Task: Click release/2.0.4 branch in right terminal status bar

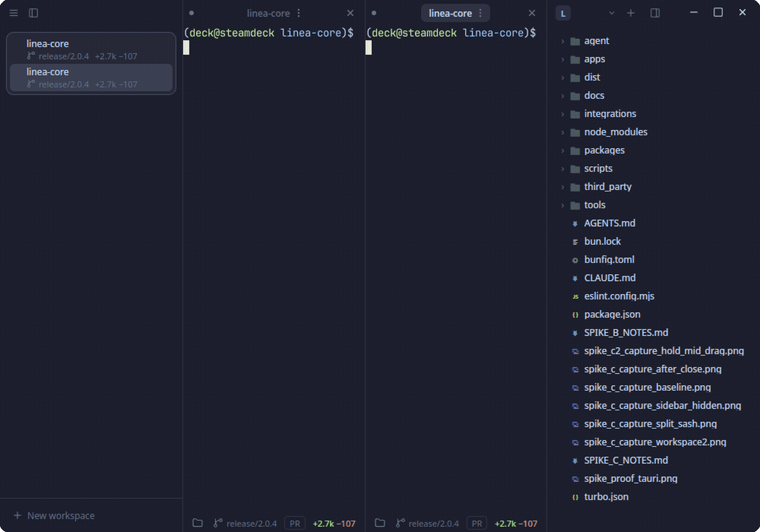Action: coord(427,523)
